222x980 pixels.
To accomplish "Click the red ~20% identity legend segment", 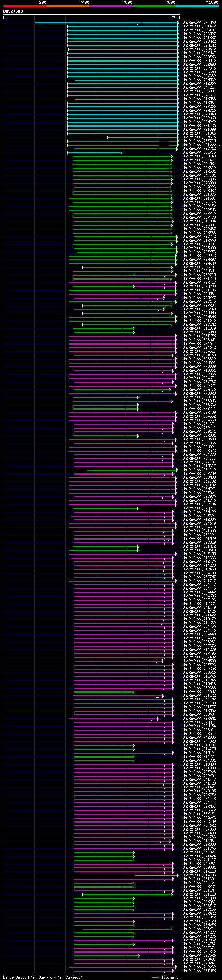I will point(25,6).
